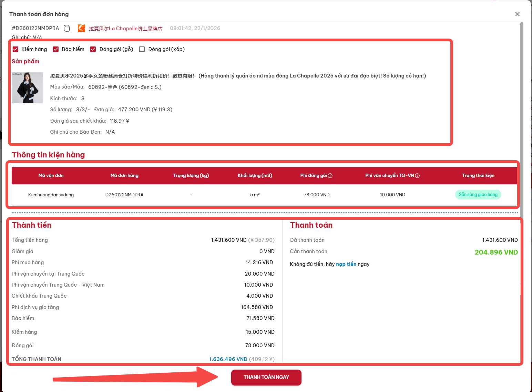Open the black jacket product thumbnail
532x392 pixels.
click(x=27, y=88)
